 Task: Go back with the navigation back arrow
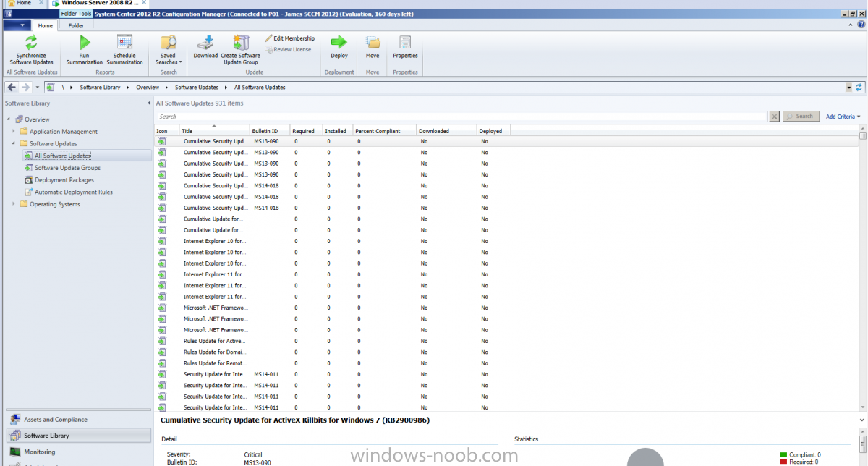[12, 88]
